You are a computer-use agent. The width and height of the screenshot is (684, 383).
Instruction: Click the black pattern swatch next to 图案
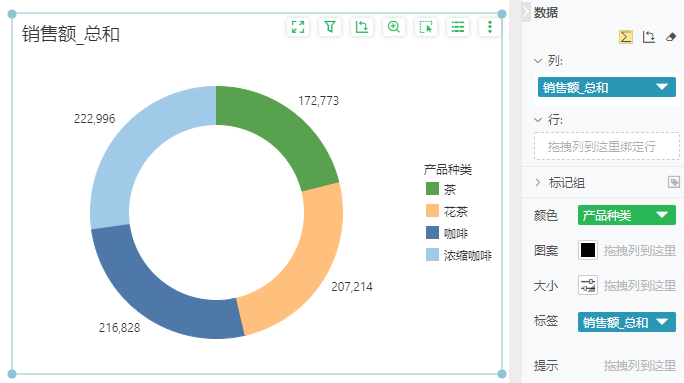pyautogui.click(x=588, y=250)
